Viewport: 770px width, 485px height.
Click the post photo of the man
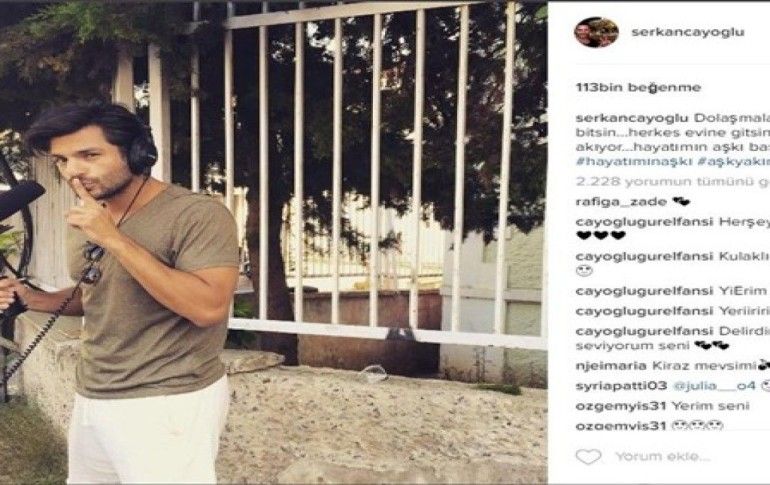tap(274, 242)
